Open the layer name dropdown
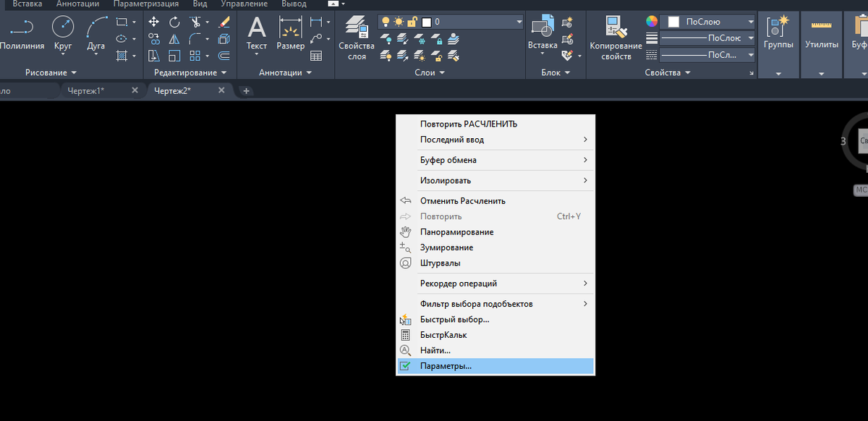The height and width of the screenshot is (421, 868). click(519, 22)
